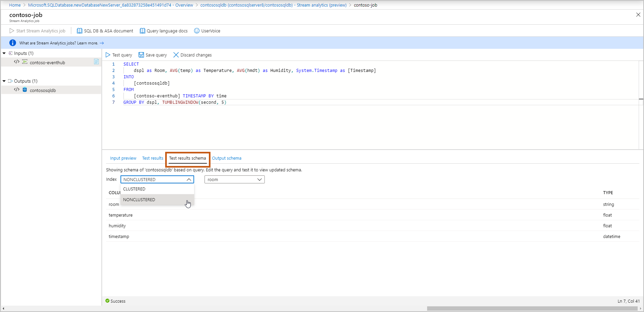This screenshot has height=312, width=644.
Task: Switch to Test results tab
Action: point(153,158)
